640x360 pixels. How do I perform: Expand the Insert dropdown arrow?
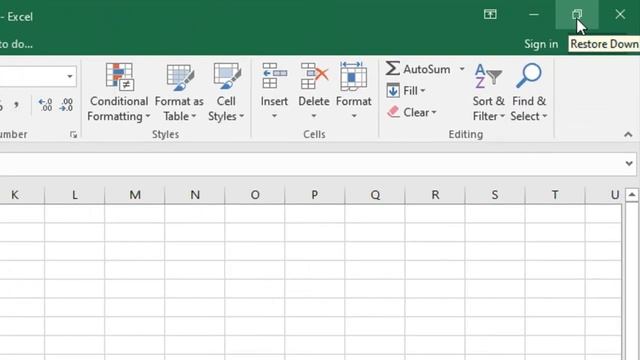[x=274, y=116]
